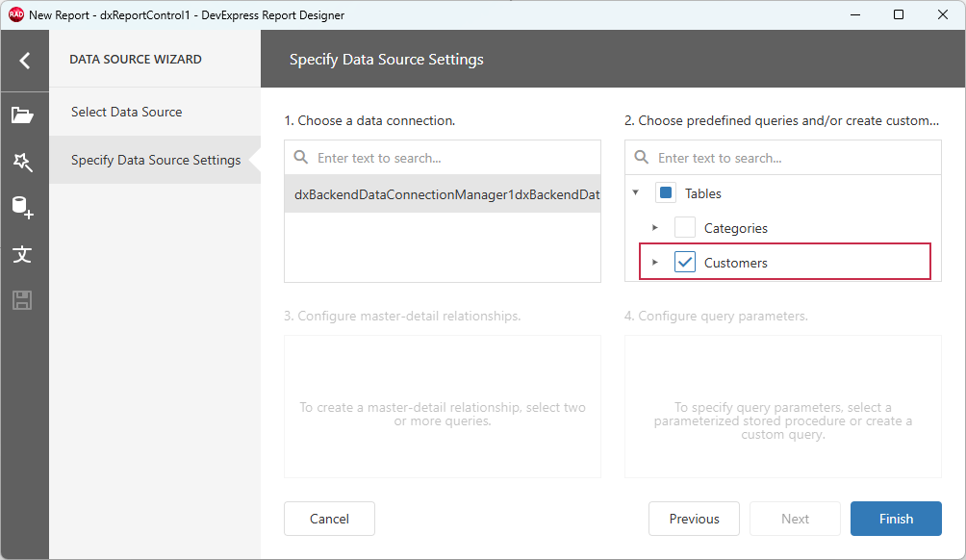This screenshot has height=560, width=966.
Task: Check the Categories checkbox
Action: coord(684,228)
